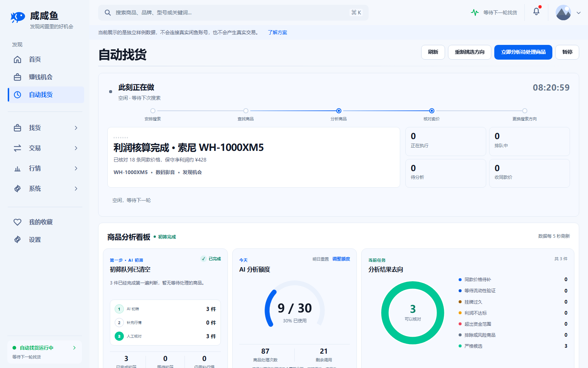Click the 等待流动性验证 legend row
The width and height of the screenshot is (588, 368).
(x=513, y=291)
